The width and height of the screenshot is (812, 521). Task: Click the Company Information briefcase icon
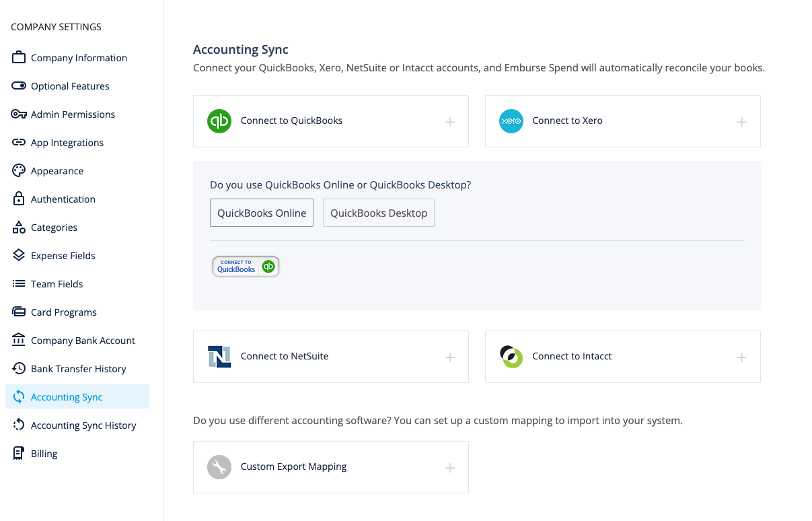click(19, 57)
